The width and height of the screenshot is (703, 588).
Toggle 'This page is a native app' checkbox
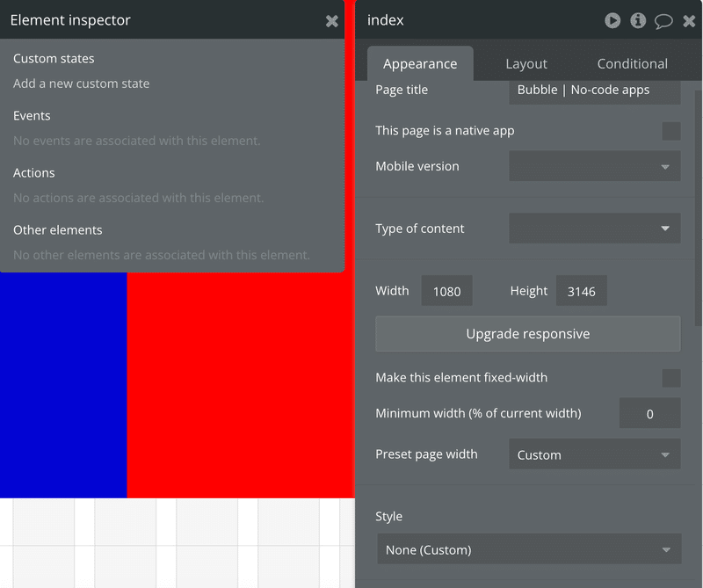coord(671,131)
